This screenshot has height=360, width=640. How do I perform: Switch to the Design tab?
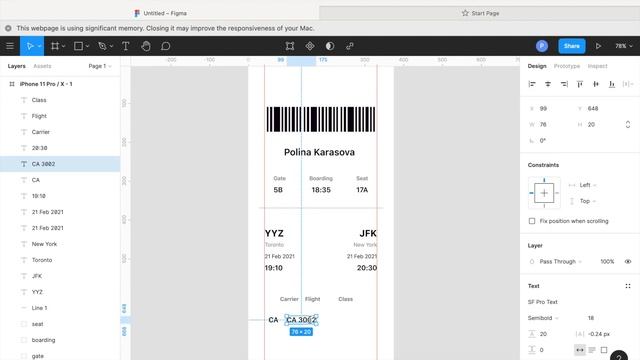point(537,66)
